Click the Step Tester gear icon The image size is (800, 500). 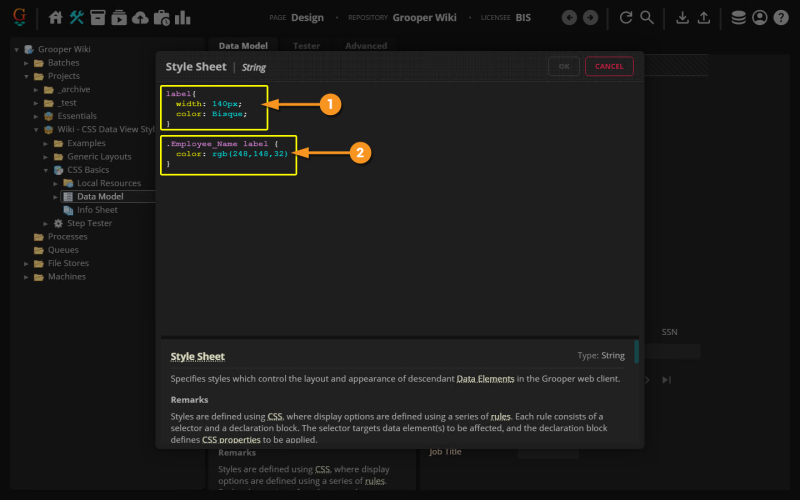click(x=58, y=223)
